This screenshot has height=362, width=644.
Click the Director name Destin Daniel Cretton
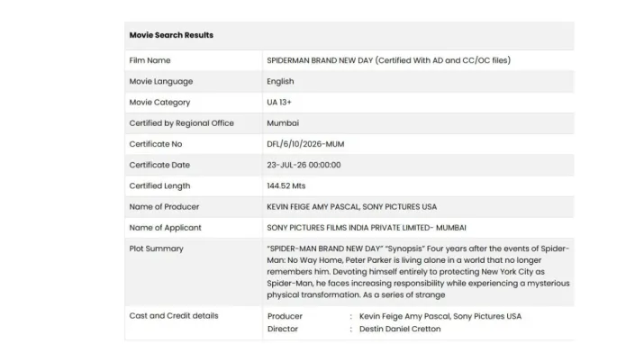pos(400,329)
